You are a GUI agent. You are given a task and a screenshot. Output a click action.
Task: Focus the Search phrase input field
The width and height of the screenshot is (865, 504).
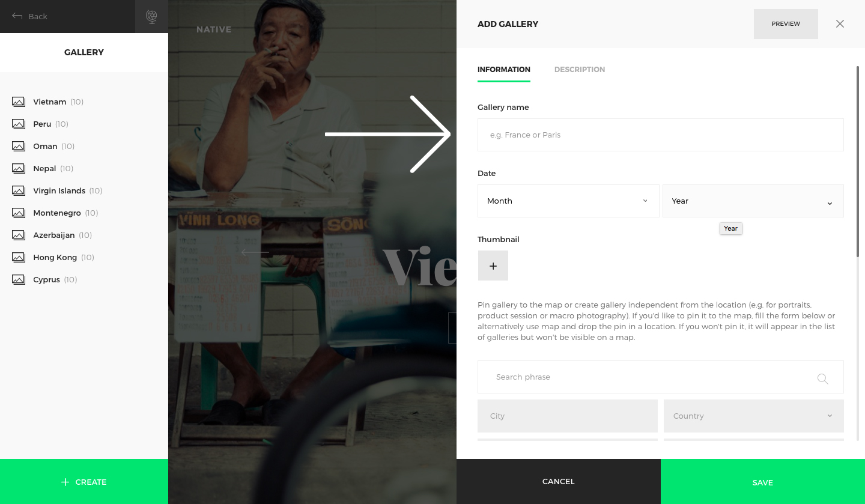click(x=661, y=377)
